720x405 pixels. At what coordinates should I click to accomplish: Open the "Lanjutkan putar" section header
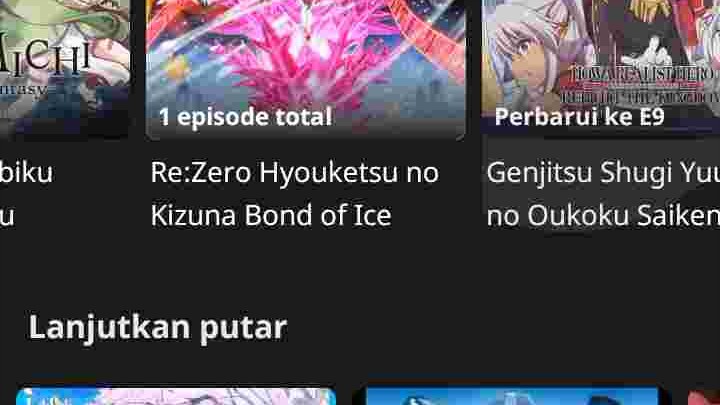[158, 328]
